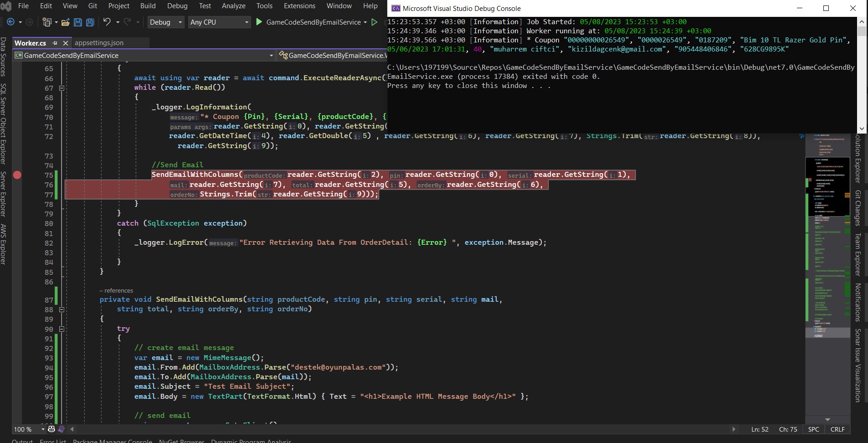
Task: Click the SPC indentation indicator
Action: pyautogui.click(x=813, y=429)
